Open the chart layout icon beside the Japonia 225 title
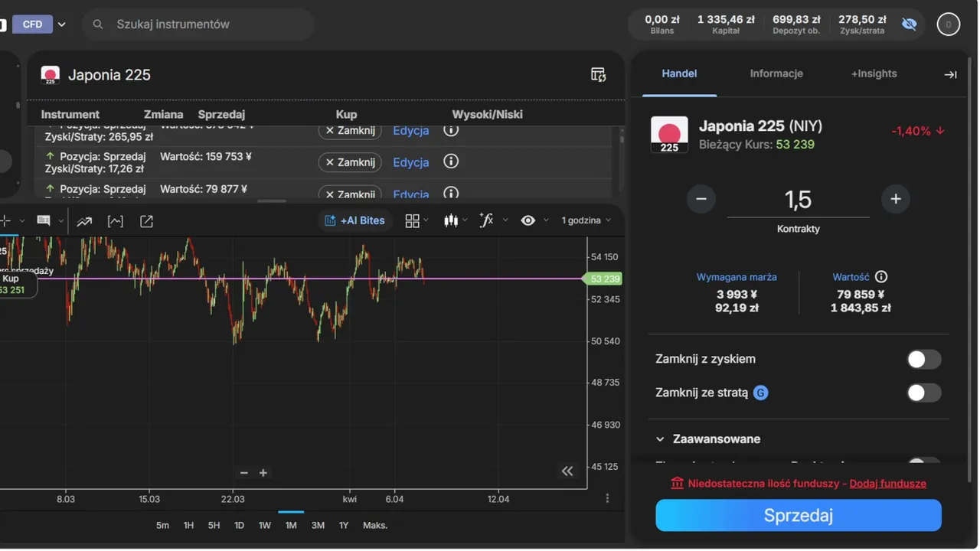This screenshot has height=551, width=980. point(599,74)
